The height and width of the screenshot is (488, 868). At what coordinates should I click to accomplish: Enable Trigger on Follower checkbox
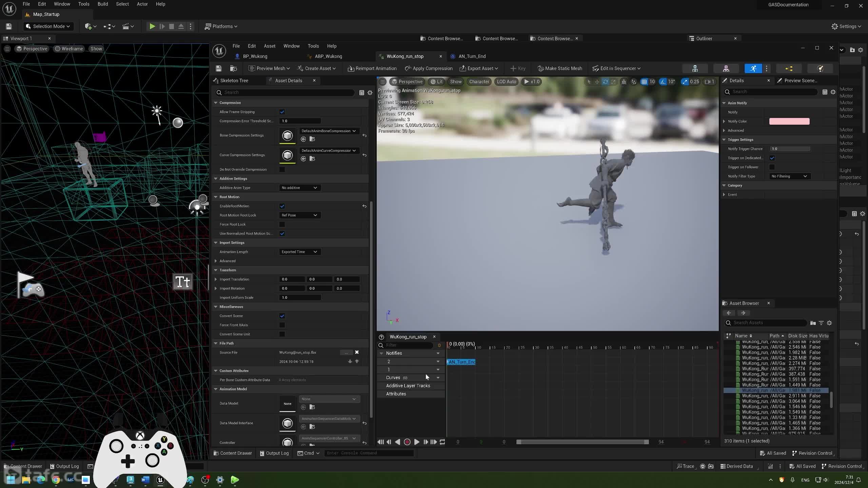pos(772,167)
